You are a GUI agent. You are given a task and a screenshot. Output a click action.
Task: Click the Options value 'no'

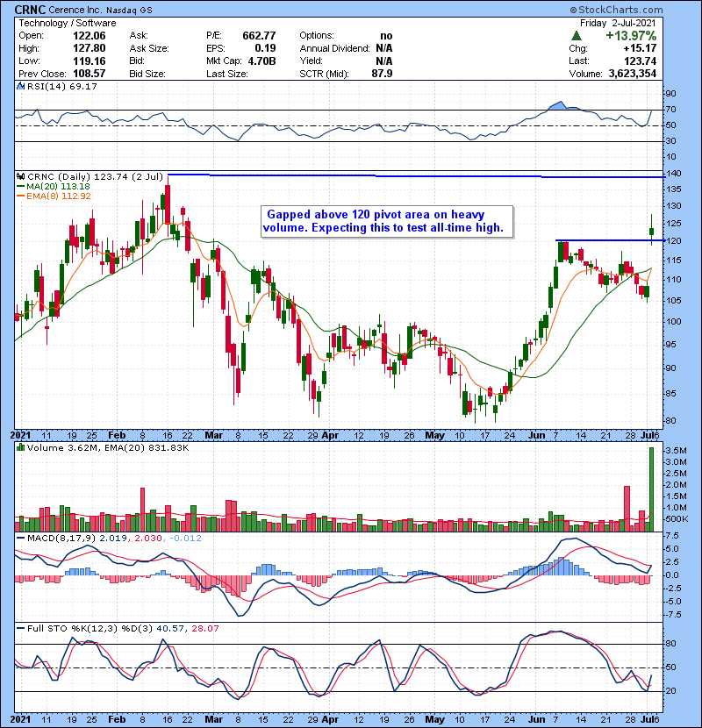pyautogui.click(x=386, y=36)
